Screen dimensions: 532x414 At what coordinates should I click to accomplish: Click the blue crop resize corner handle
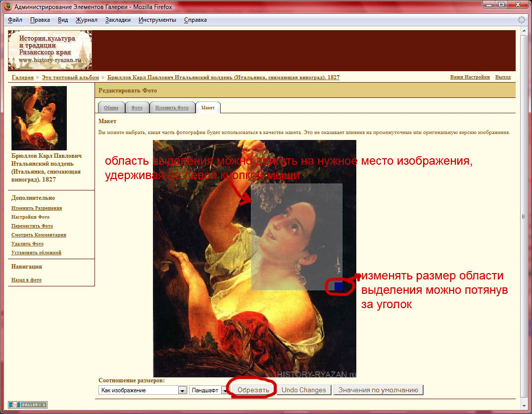pos(339,286)
